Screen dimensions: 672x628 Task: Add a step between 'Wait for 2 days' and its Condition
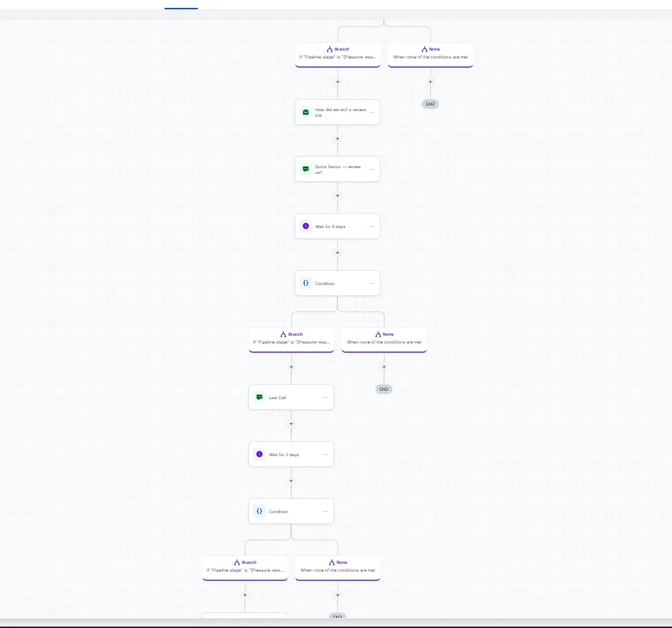292,481
